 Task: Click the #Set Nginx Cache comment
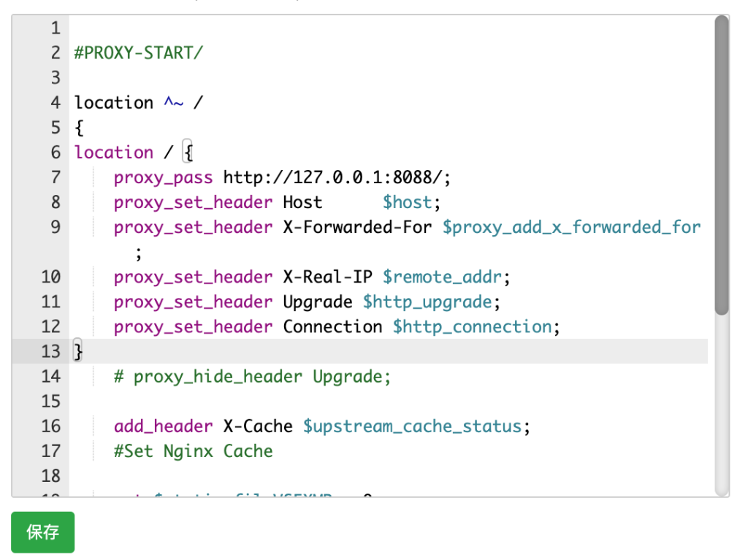pos(193,451)
